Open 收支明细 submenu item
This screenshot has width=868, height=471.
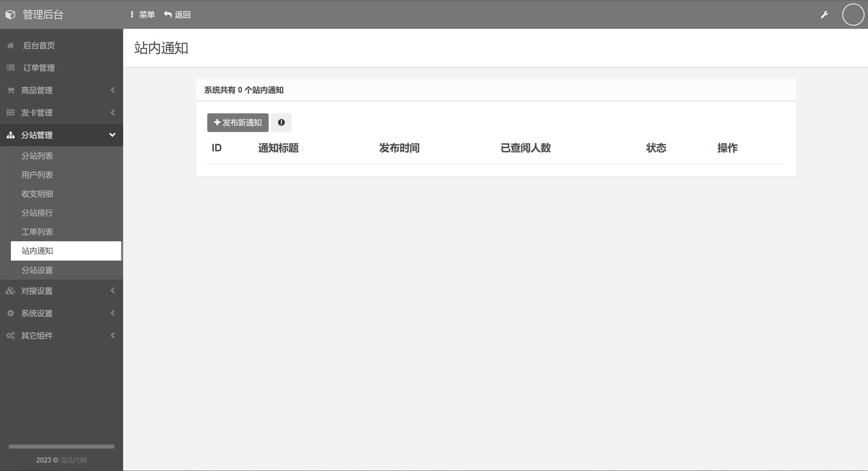click(x=37, y=194)
